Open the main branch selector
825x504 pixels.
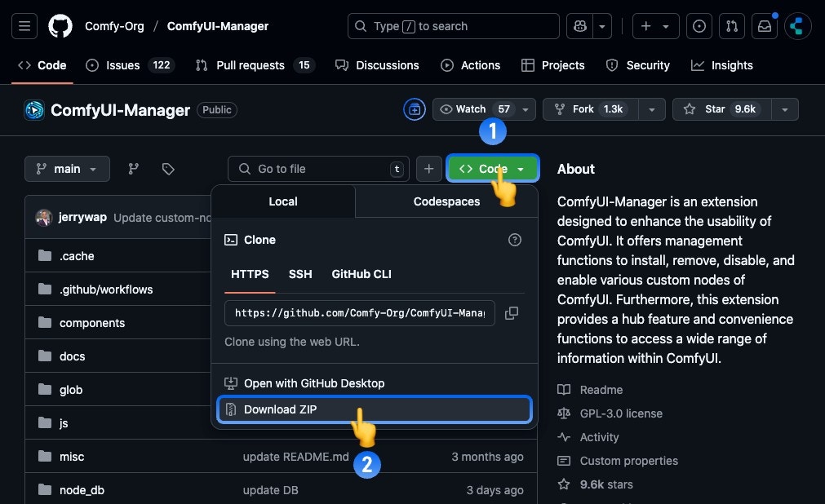pos(68,169)
